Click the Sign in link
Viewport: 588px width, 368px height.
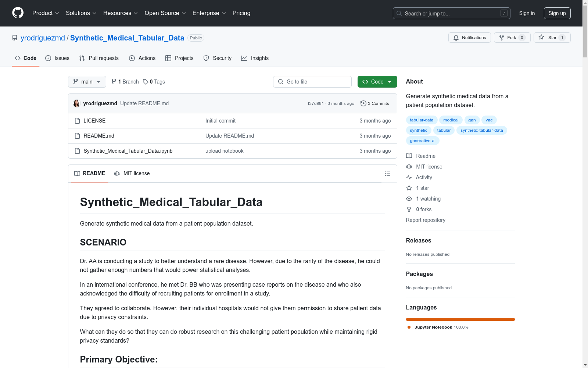tap(527, 13)
